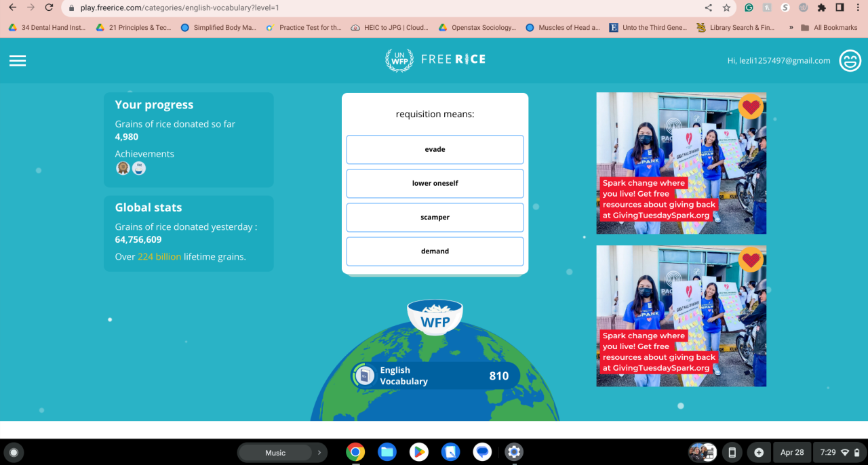Open the top GivingTuesdaySpark ad image
The height and width of the screenshot is (465, 868).
click(681, 163)
